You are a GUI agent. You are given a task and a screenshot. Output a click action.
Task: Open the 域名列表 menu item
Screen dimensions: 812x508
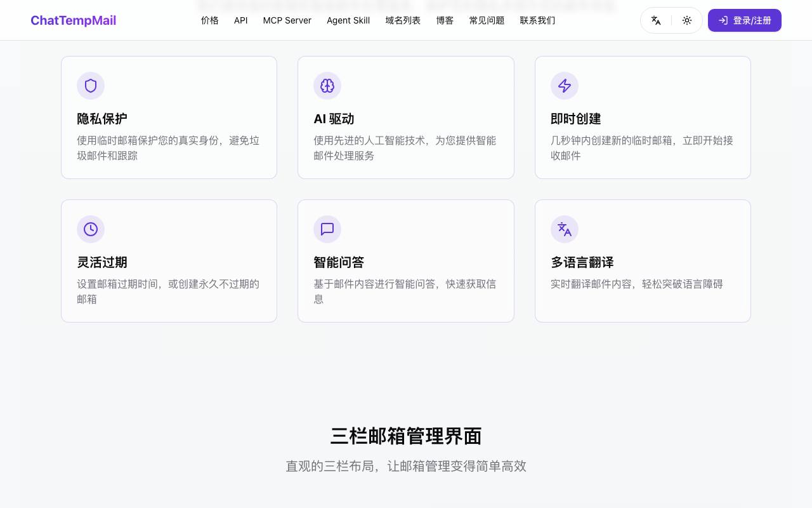pos(403,20)
